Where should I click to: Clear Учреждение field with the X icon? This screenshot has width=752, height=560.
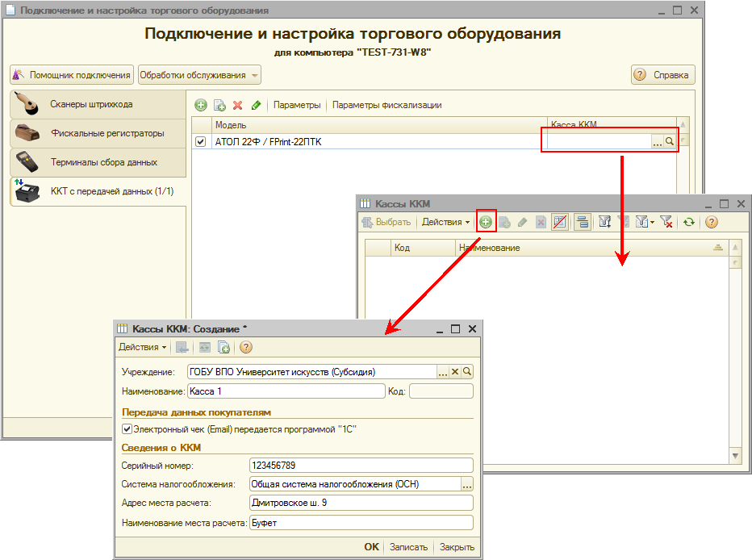(454, 372)
